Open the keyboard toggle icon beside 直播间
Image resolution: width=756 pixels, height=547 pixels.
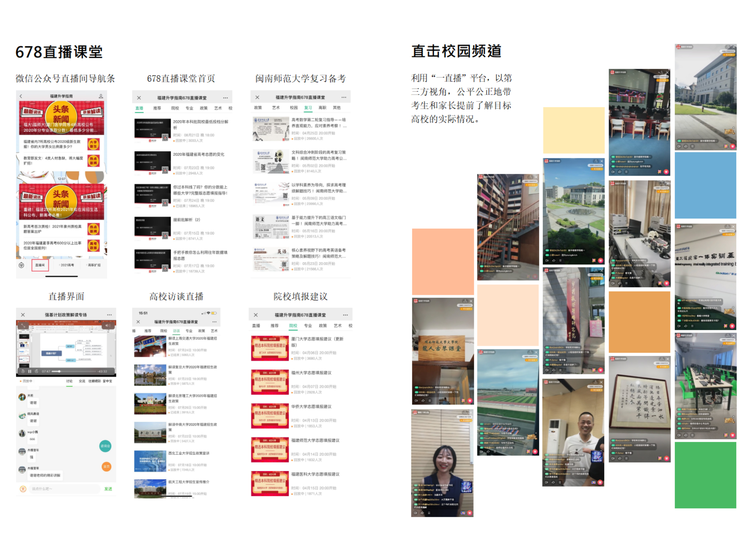click(21, 265)
